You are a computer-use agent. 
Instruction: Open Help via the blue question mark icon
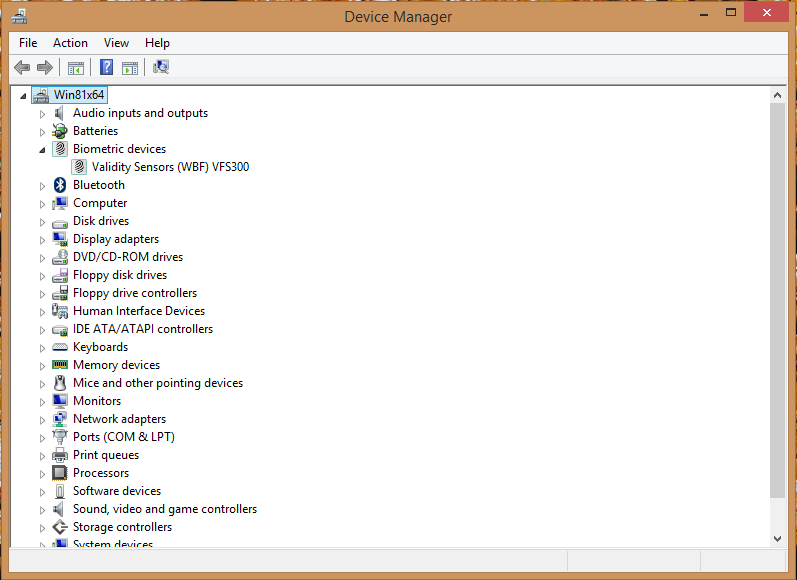point(106,67)
